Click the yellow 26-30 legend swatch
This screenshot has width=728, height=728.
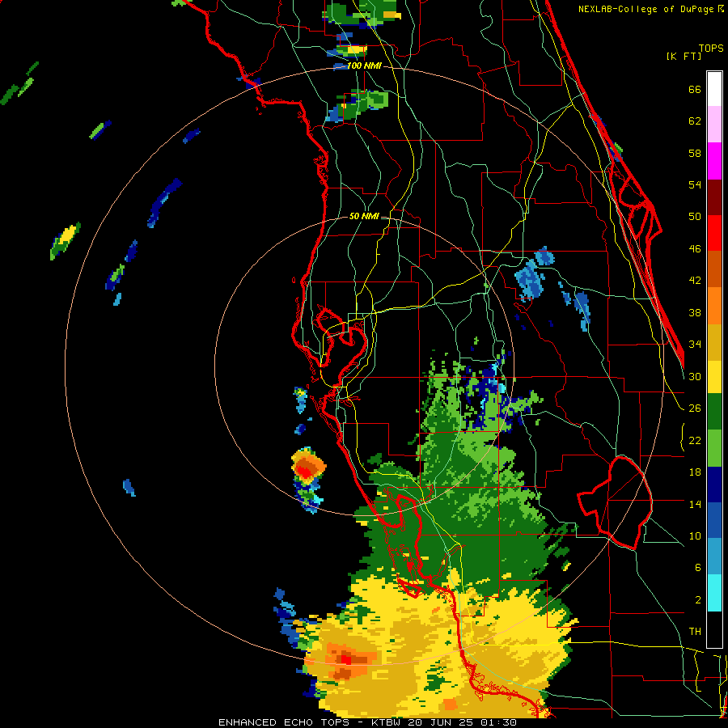(x=714, y=376)
